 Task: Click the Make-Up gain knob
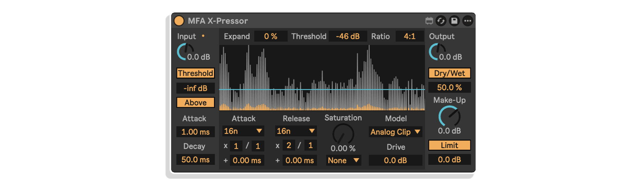tap(449, 116)
